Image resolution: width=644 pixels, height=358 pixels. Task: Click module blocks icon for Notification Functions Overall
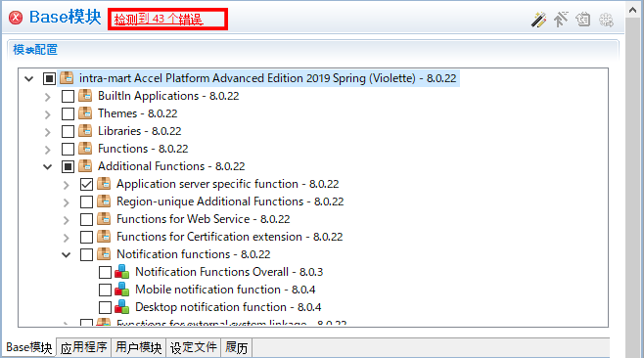pyautogui.click(x=122, y=272)
